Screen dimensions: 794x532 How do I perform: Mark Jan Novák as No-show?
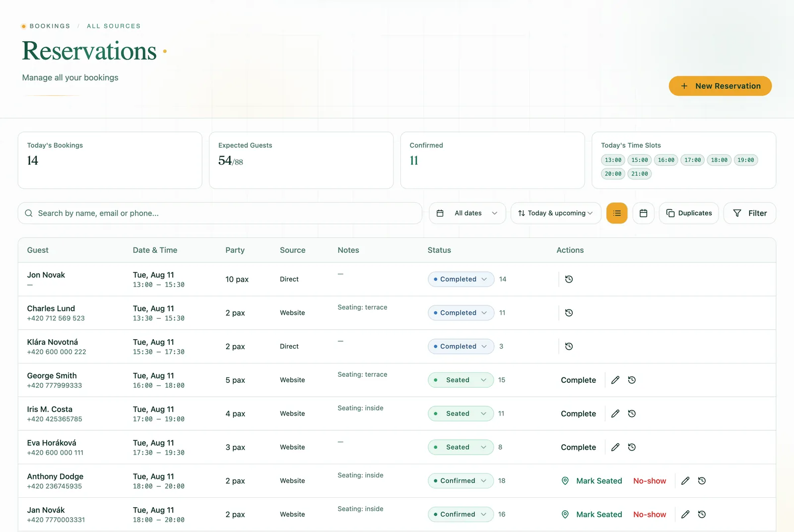[650, 515]
